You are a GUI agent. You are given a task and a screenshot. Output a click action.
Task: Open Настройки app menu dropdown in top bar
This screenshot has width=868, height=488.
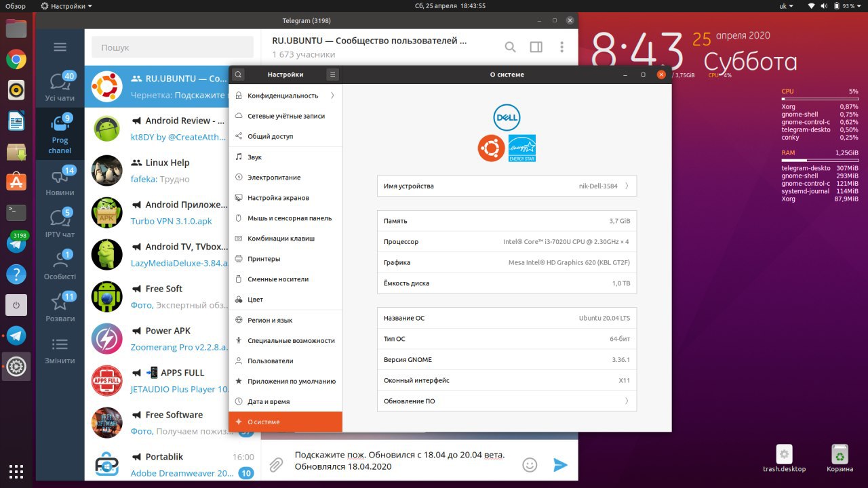66,5
